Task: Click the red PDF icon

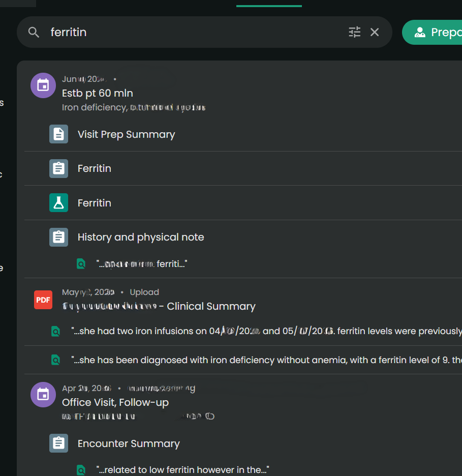Action: pos(43,300)
